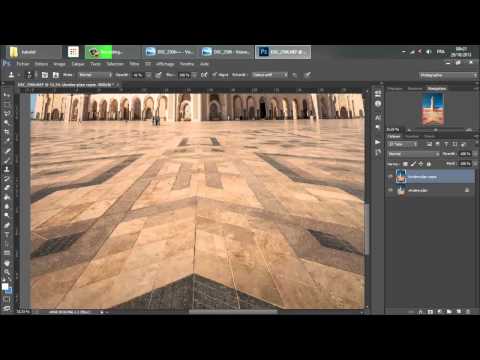The width and height of the screenshot is (480, 360).
Task: Select the Clone Stamp tool in the toolbox
Action: coord(7,169)
